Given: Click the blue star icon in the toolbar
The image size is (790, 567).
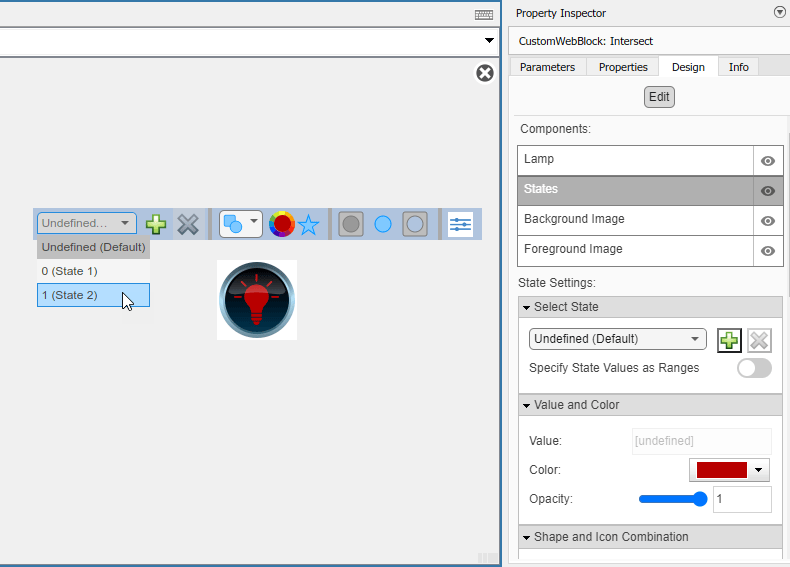Looking at the screenshot, I should pos(308,225).
